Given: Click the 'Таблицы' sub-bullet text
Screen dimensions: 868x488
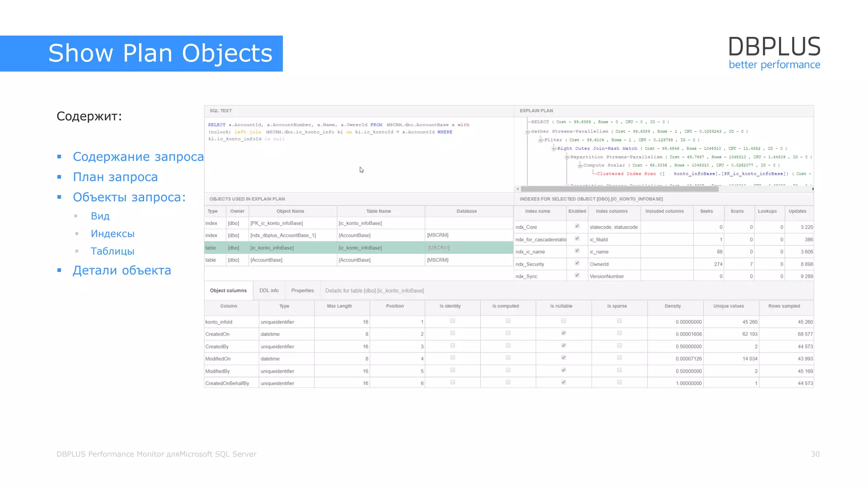Looking at the screenshot, I should [x=112, y=251].
